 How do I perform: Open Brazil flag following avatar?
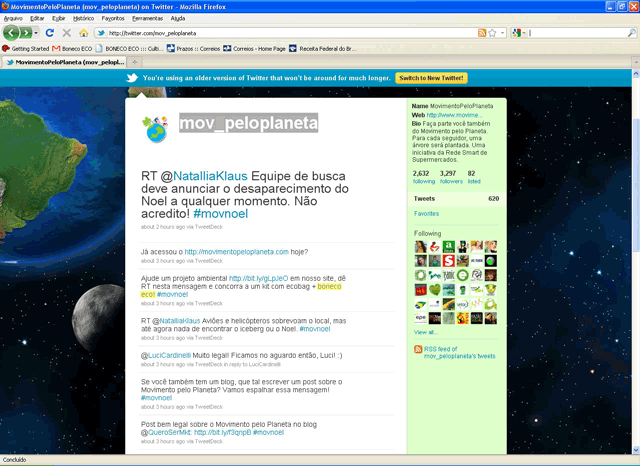[x=420, y=304]
